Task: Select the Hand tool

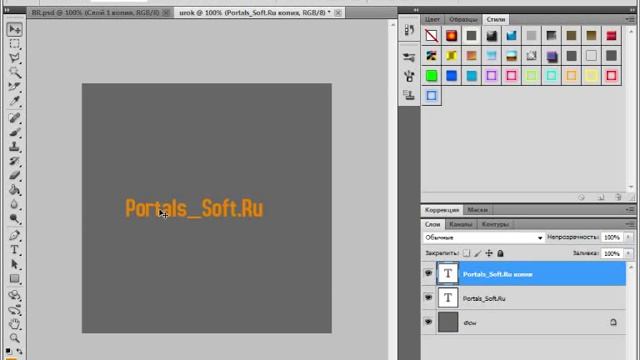Action: [15, 324]
